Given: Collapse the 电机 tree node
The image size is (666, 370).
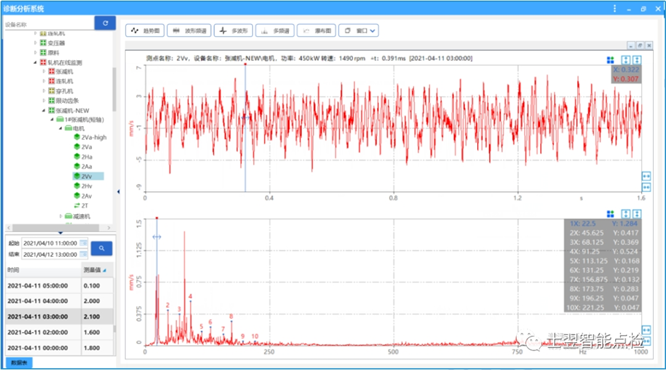Looking at the screenshot, I should pos(61,128).
